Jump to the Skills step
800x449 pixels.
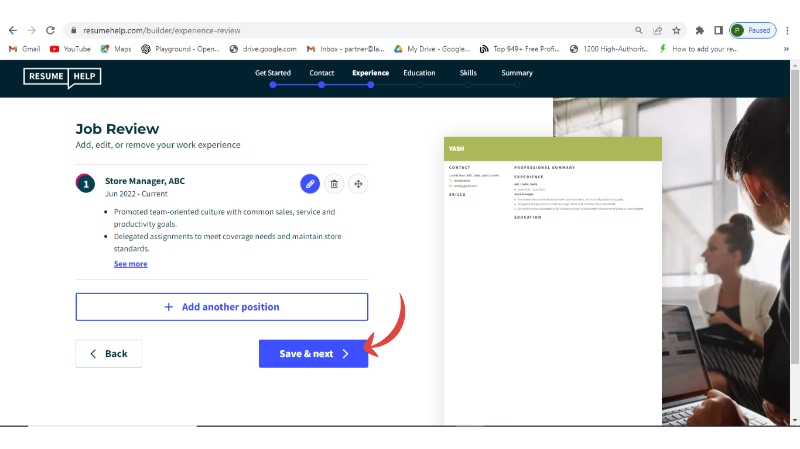pos(468,73)
